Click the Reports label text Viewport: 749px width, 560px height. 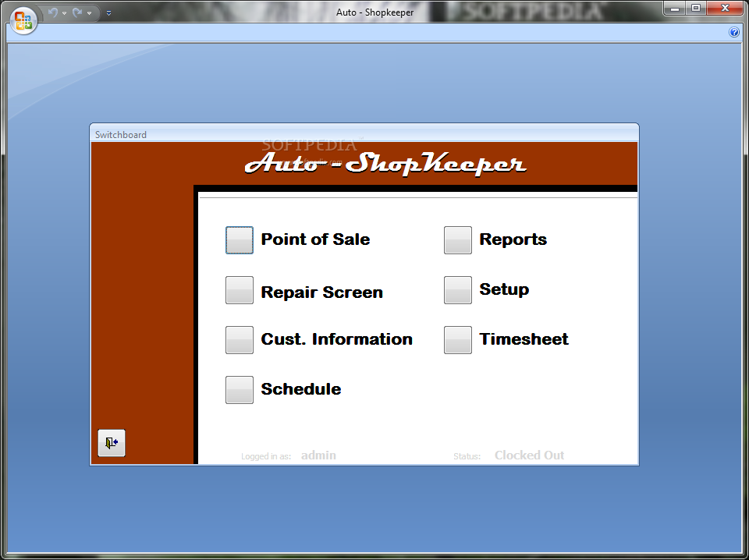pos(513,239)
